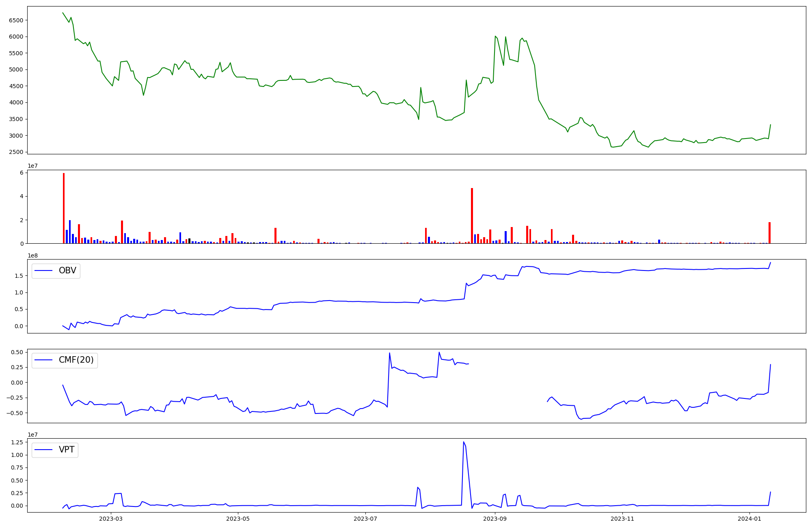Click the 2023-11 date tick label

click(622, 519)
